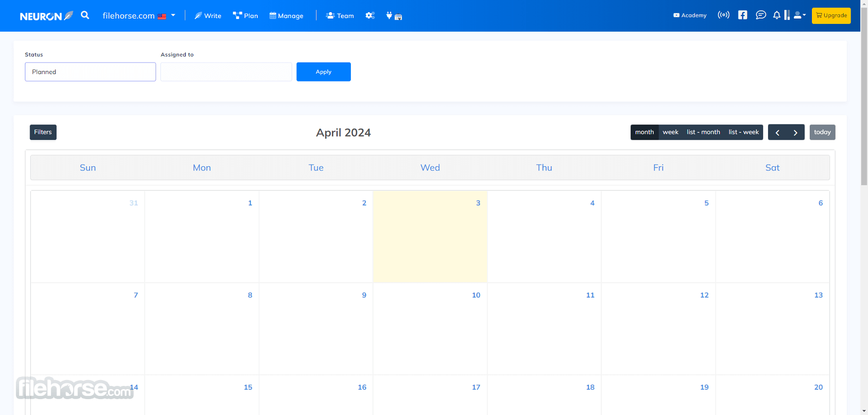Select day number 15
Viewport: 868px width, 415px height.
(x=248, y=387)
